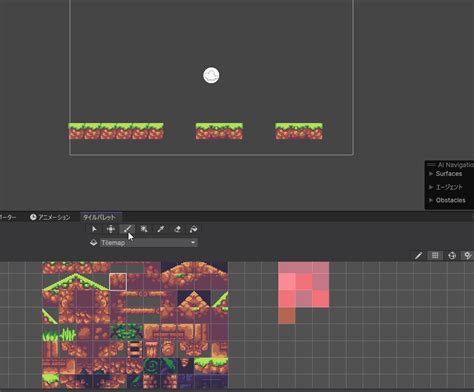474x392 pixels.
Task: Click the clock icon on Animation tab
Action: pos(33,217)
